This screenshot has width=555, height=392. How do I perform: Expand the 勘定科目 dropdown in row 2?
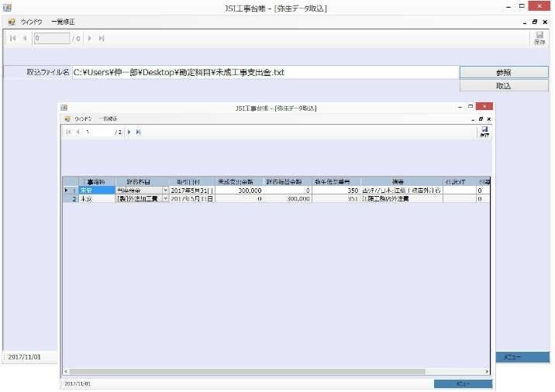(x=165, y=199)
